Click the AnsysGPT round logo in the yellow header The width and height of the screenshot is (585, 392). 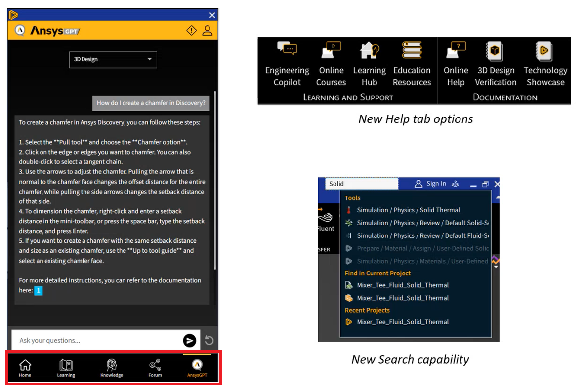[x=20, y=30]
